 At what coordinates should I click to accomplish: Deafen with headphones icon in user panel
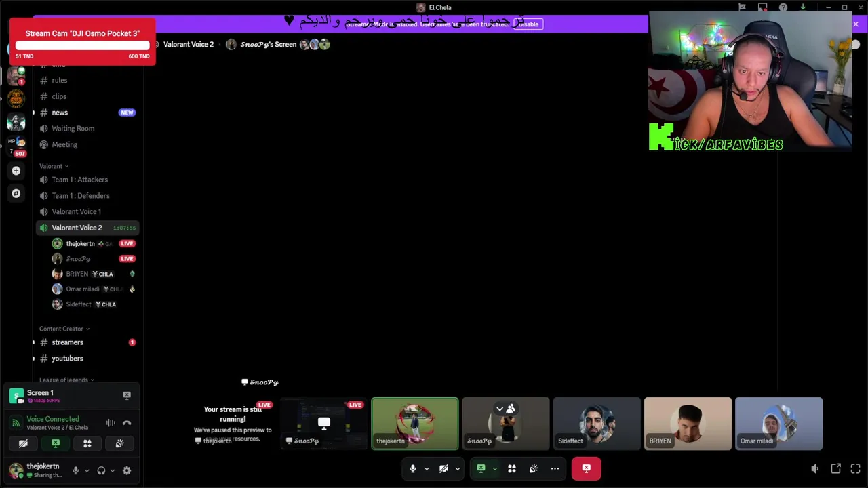pos(101,470)
